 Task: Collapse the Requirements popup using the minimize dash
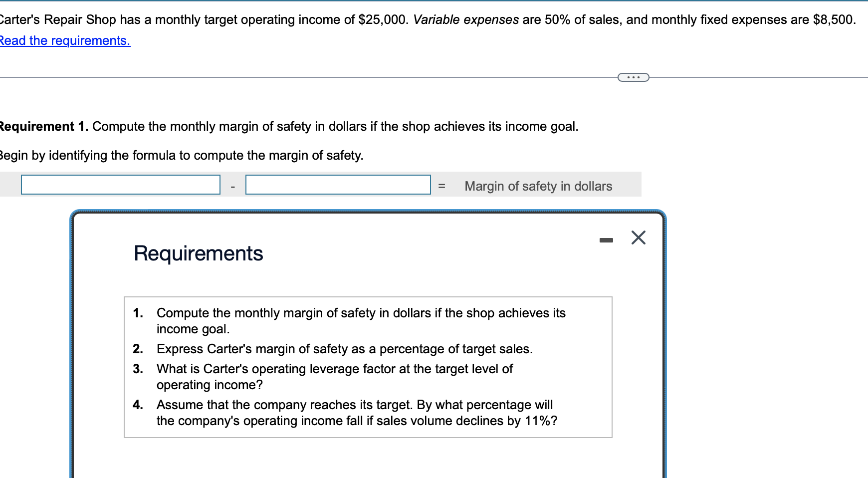607,239
